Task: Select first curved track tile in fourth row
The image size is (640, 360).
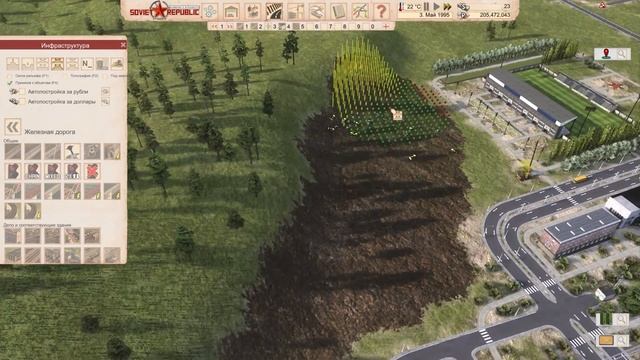Action: [13, 211]
